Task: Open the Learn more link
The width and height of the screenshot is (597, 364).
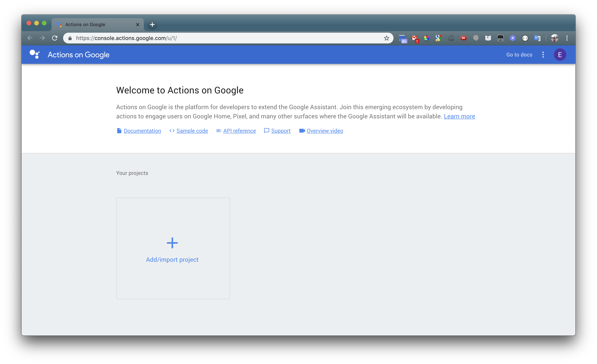Action: point(459,116)
